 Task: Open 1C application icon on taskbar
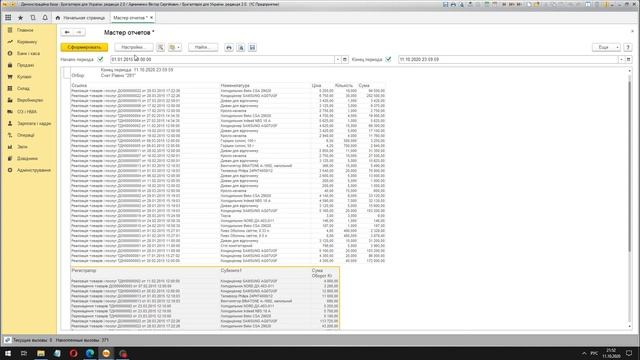[x=106, y=353]
